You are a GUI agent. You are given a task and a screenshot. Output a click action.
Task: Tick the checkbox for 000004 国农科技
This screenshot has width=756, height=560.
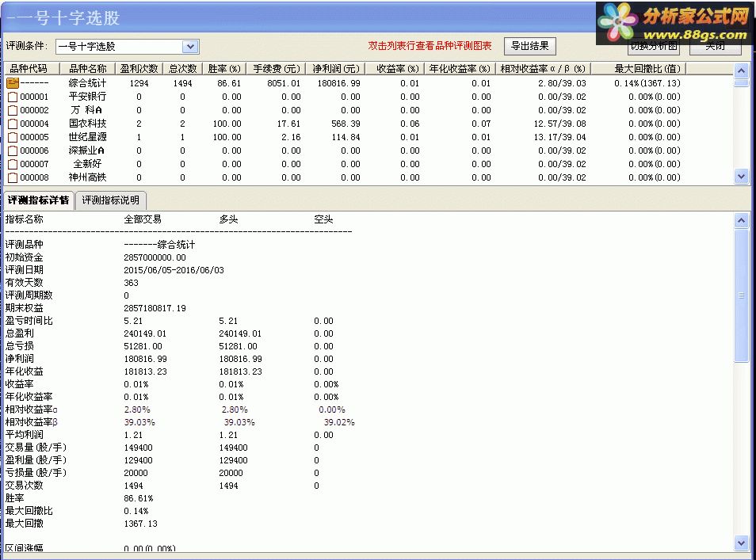[x=13, y=124]
